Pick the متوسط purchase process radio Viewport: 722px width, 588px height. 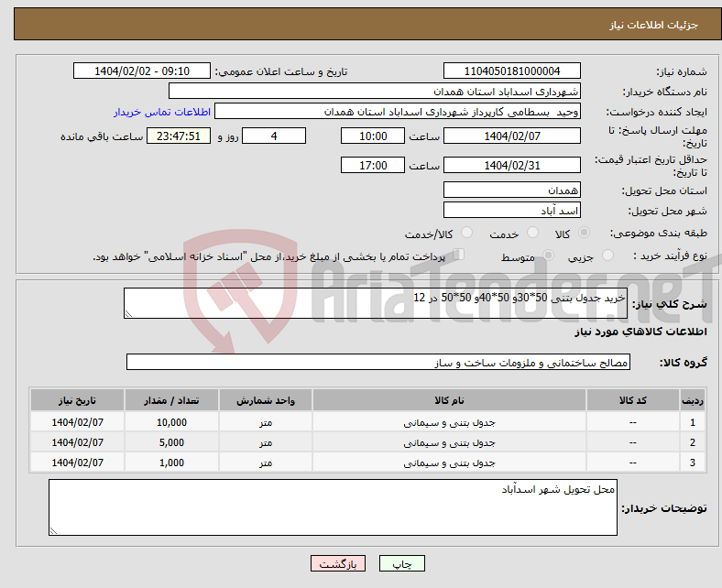547,256
